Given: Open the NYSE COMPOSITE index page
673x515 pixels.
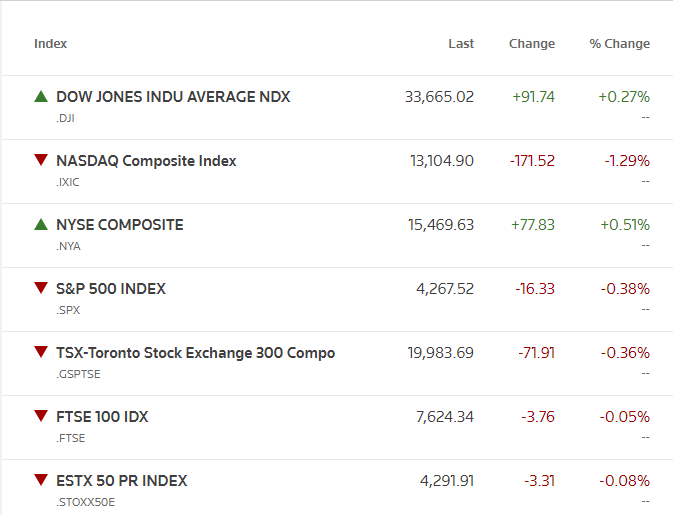Looking at the screenshot, I should coord(120,225).
